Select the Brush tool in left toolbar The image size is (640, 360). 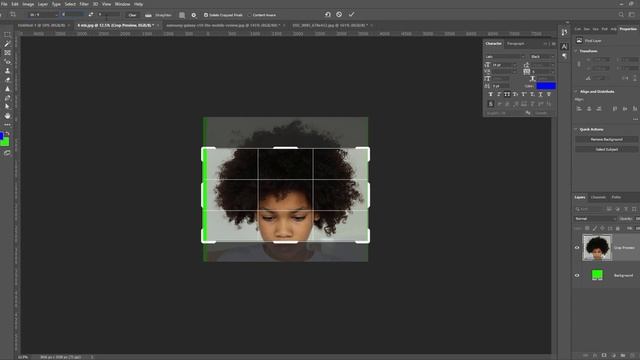[x=7, y=44]
